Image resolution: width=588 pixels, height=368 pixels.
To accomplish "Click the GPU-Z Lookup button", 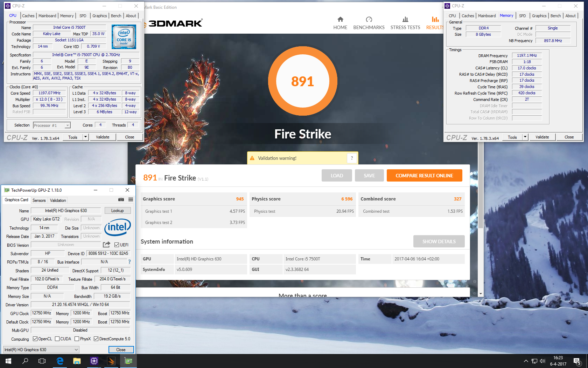I will click(118, 211).
